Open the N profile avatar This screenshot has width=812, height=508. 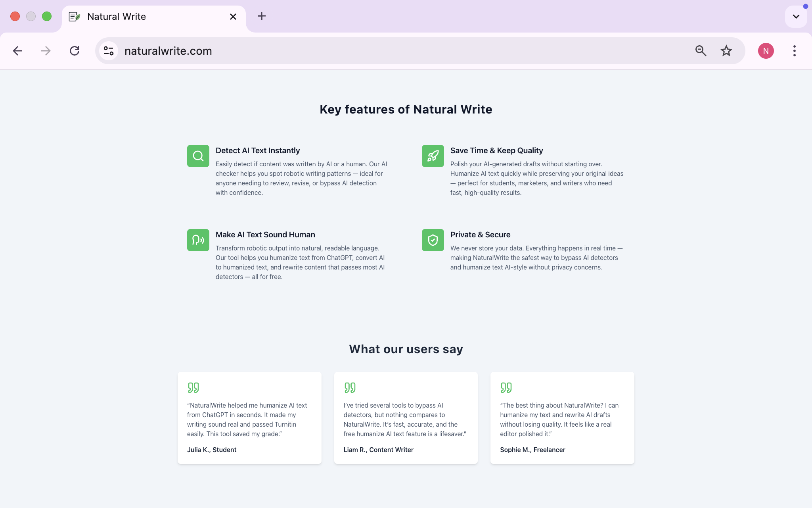[x=766, y=51]
